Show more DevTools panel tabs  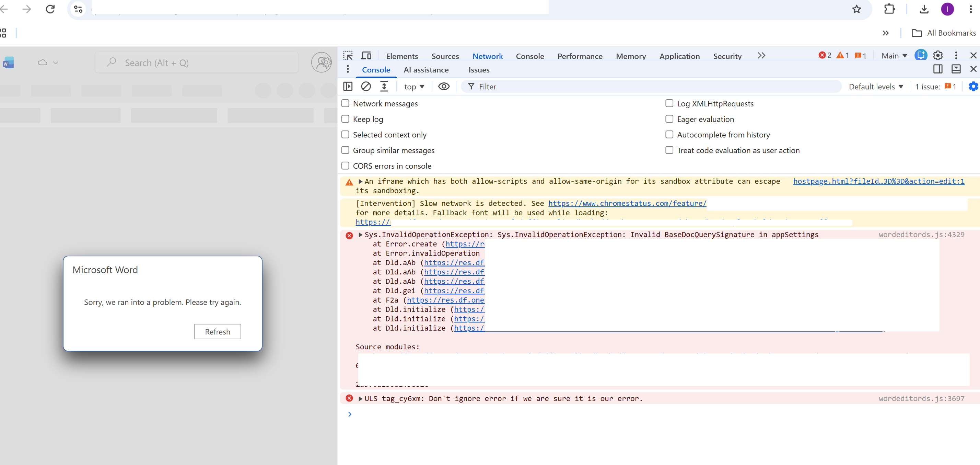[x=761, y=56]
